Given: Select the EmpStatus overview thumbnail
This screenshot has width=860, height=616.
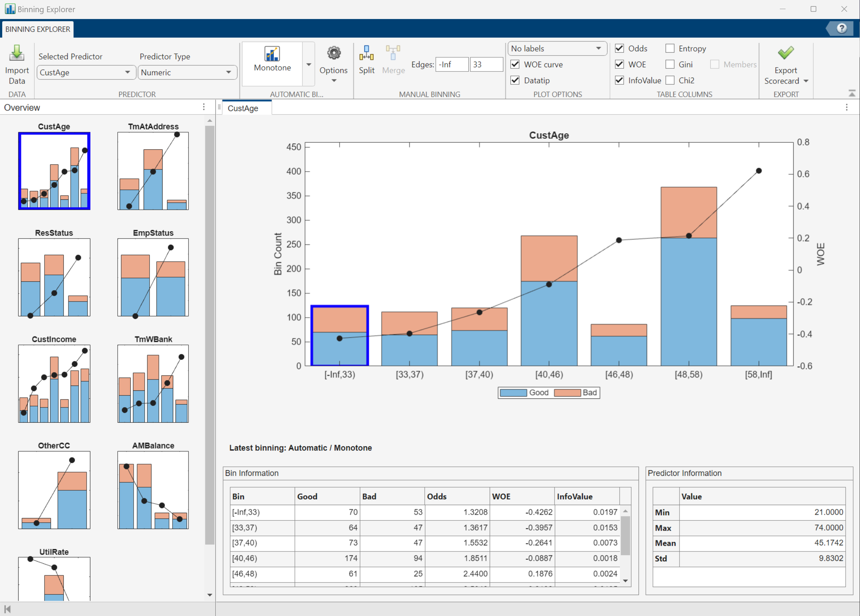Looking at the screenshot, I should pyautogui.click(x=153, y=277).
